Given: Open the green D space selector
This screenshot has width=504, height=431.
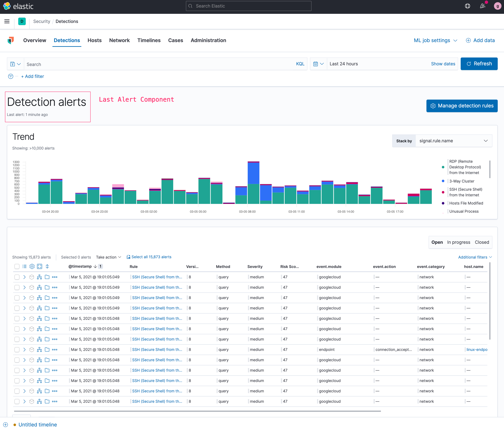Looking at the screenshot, I should point(22,21).
